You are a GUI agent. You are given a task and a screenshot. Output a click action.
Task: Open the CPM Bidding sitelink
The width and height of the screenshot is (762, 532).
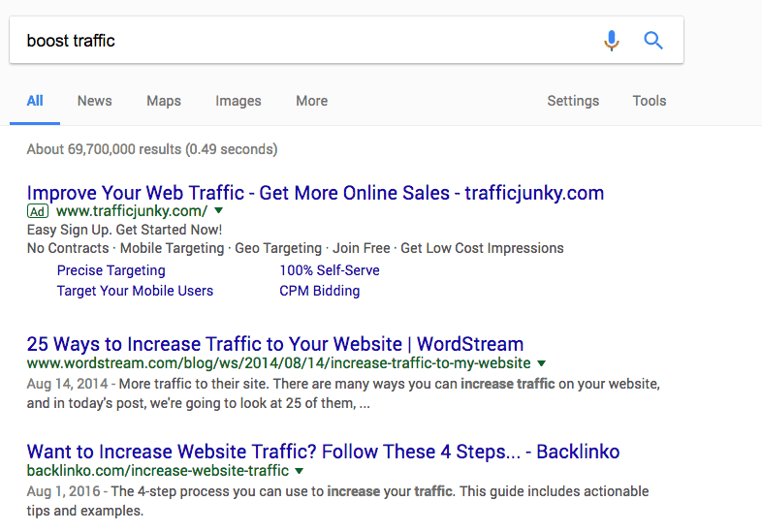pyautogui.click(x=319, y=291)
